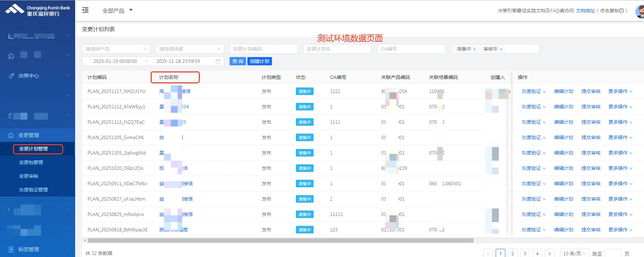The width and height of the screenshot is (644, 257).
Task: Click the 决策中心 rocket icon in sidebar
Action: point(11,76)
